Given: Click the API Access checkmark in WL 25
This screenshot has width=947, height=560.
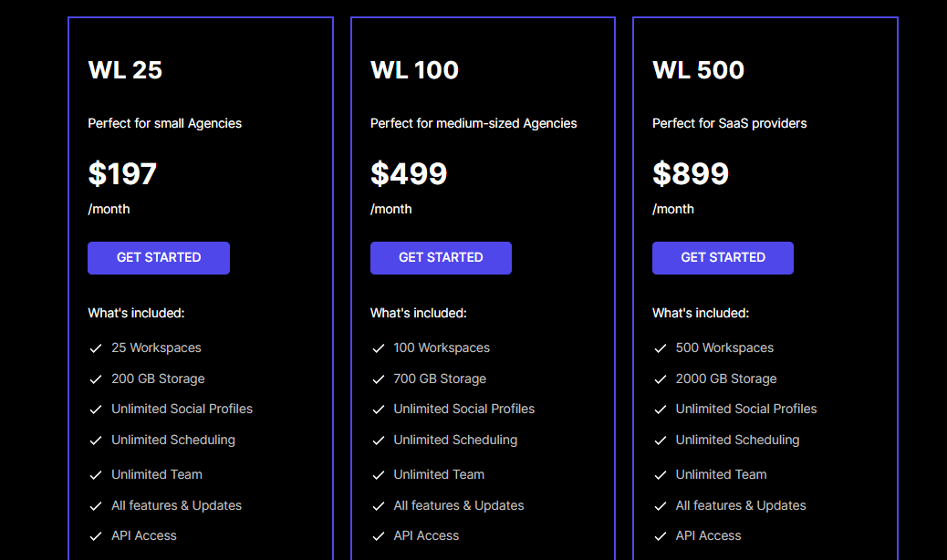Looking at the screenshot, I should click(95, 536).
